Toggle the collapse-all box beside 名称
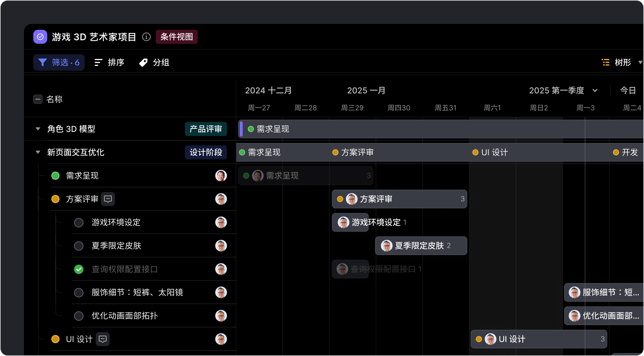Viewport: 644px width, 356px height. point(38,99)
